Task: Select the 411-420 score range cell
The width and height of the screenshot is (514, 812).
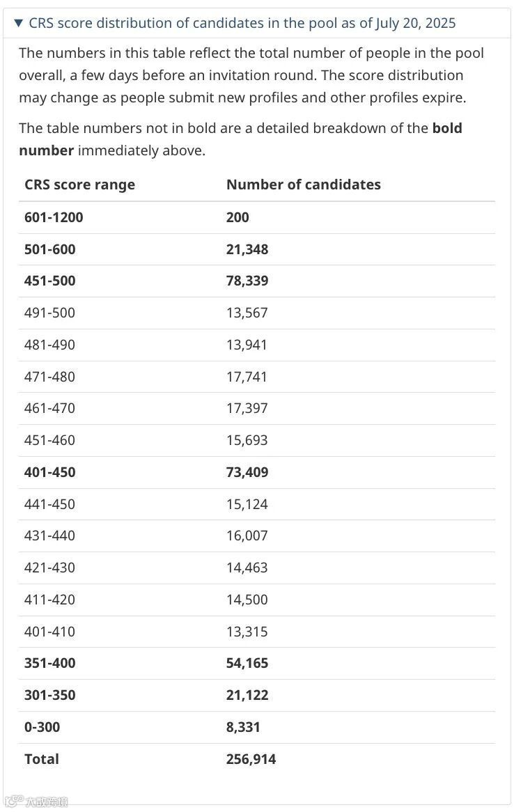Action: click(49, 600)
